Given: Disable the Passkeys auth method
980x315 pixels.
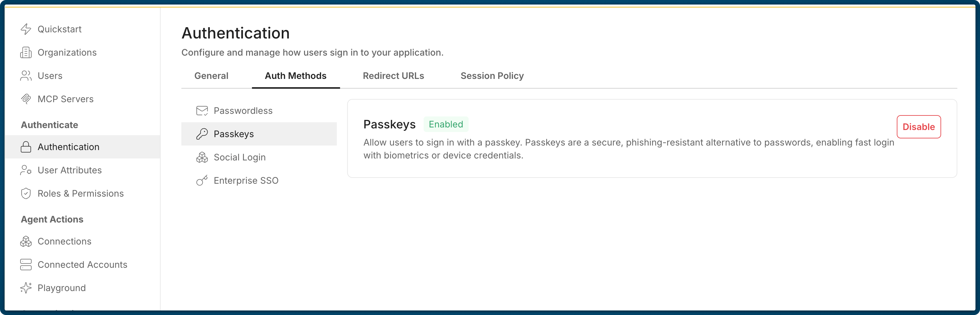Looking at the screenshot, I should [919, 127].
